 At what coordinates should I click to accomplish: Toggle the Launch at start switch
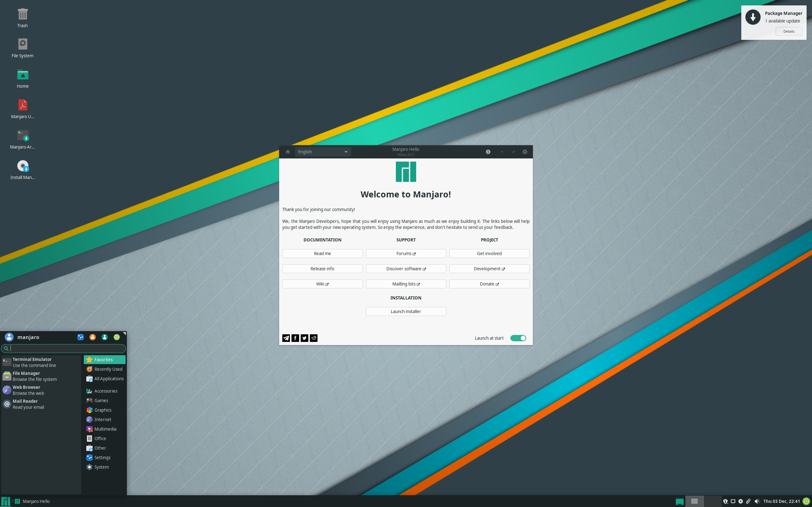[517, 337]
